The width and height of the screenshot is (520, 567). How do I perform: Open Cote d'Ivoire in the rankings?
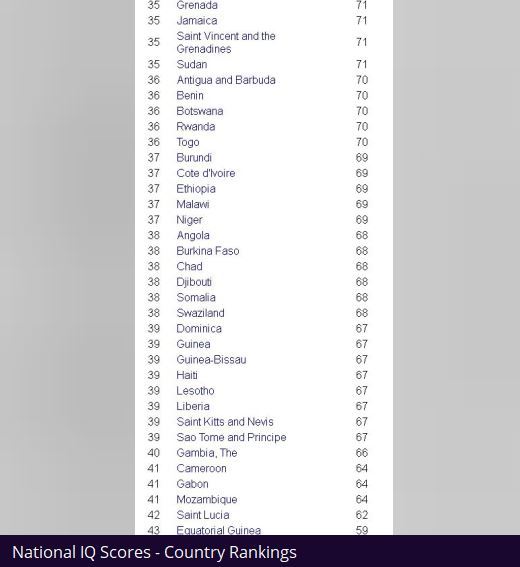(205, 173)
